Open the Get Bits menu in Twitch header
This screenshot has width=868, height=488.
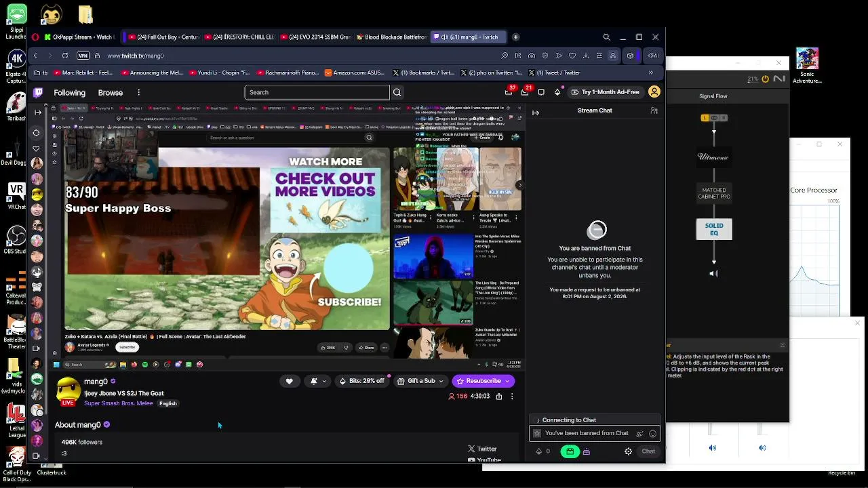click(557, 92)
